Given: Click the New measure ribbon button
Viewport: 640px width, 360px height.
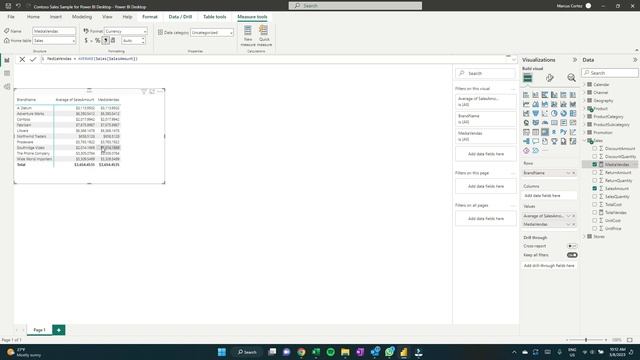Looking at the screenshot, I should pos(248,36).
